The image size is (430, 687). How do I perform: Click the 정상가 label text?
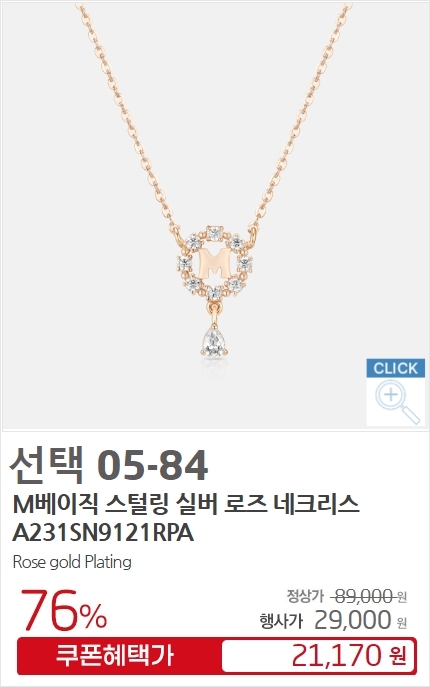pos(305,596)
